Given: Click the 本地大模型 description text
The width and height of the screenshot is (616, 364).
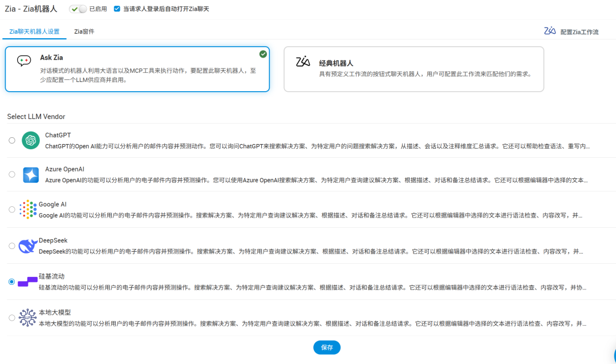Looking at the screenshot, I should [313, 323].
